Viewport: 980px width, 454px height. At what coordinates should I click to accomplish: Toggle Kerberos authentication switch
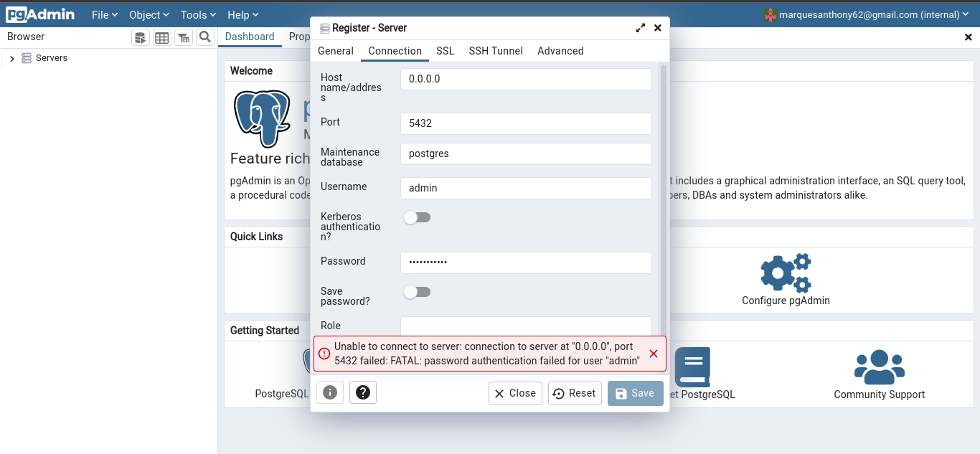(x=417, y=217)
